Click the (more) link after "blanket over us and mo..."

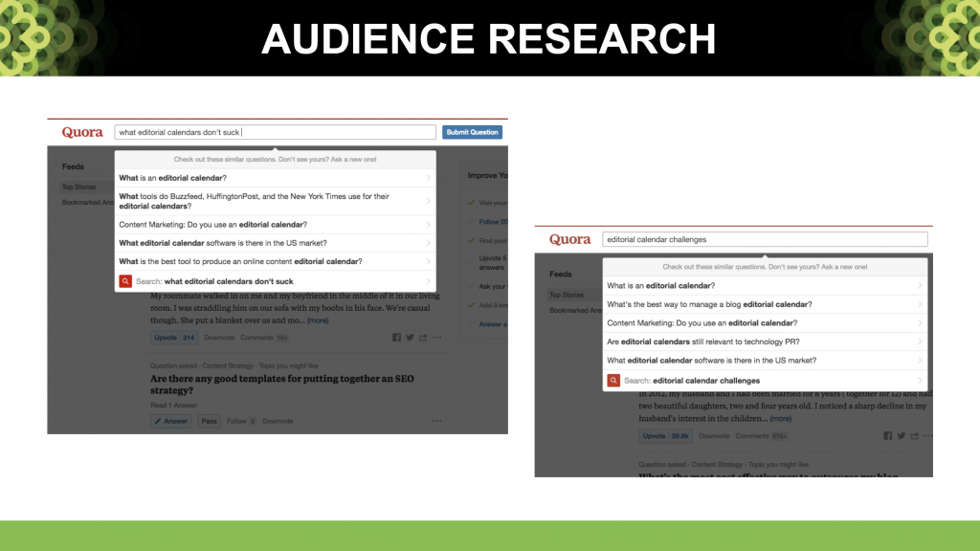pyautogui.click(x=318, y=320)
